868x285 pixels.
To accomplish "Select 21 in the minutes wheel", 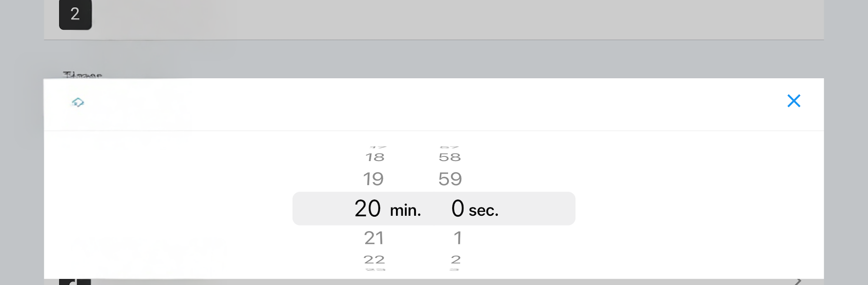I will (x=374, y=238).
